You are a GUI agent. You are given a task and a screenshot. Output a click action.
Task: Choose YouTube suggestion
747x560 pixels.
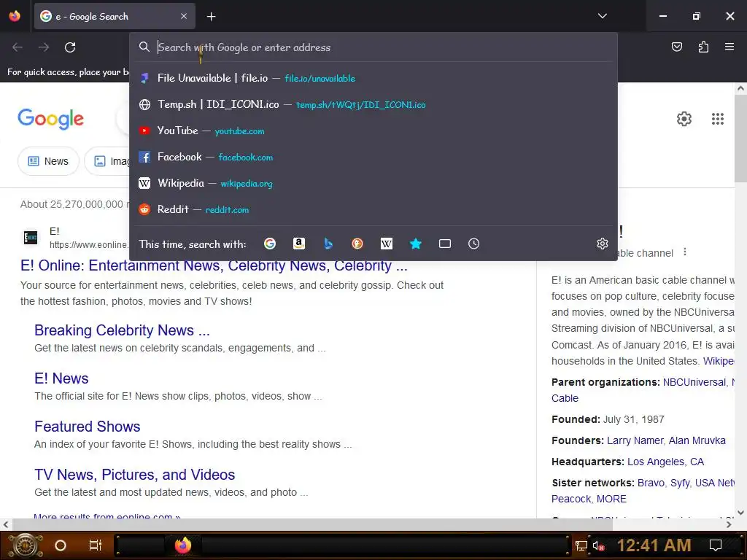[x=373, y=131]
